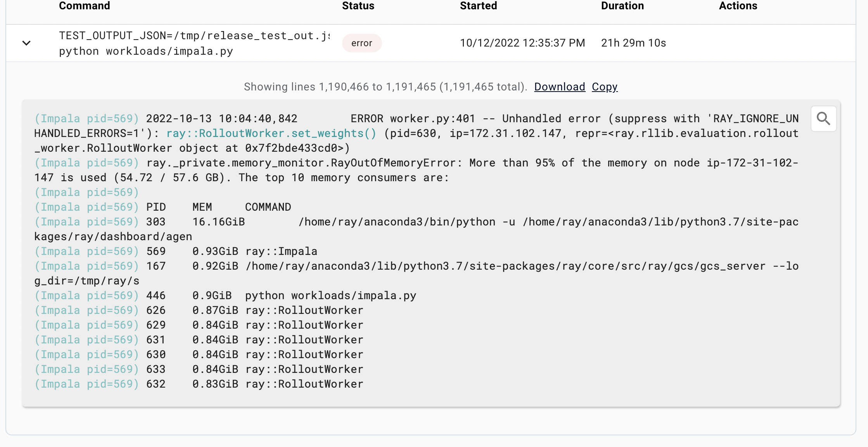868x447 pixels.
Task: Select the Status column header
Action: (x=358, y=6)
